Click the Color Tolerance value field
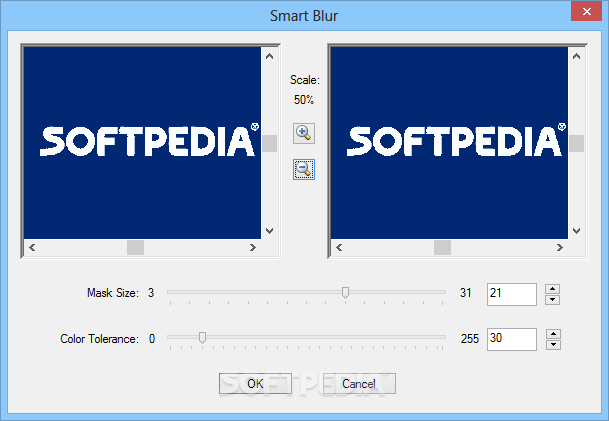609x421 pixels. click(x=512, y=339)
